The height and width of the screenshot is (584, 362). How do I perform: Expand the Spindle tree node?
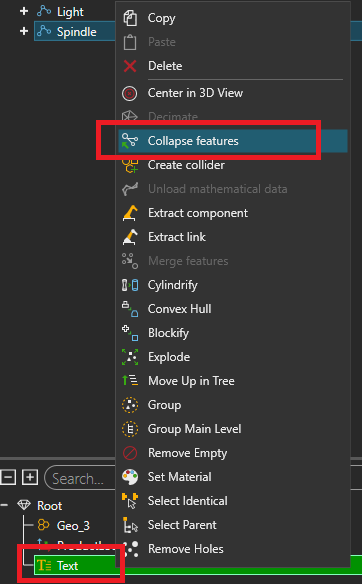[24, 31]
